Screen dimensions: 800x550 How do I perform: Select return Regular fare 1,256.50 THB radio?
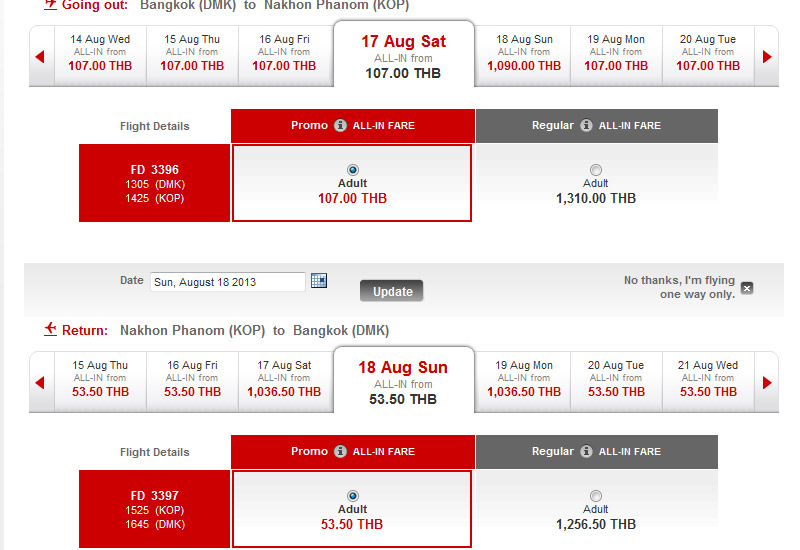point(596,495)
